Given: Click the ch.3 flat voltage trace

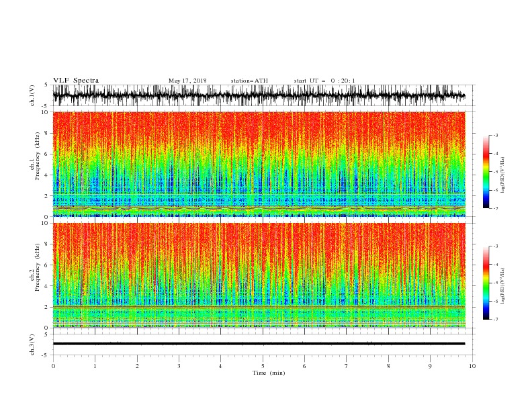Looking at the screenshot, I should pos(259,344).
